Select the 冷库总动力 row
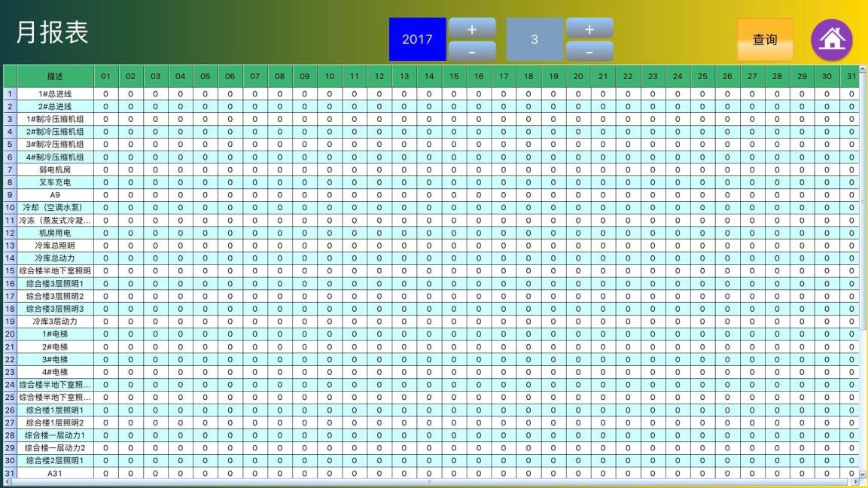 pyautogui.click(x=431, y=258)
